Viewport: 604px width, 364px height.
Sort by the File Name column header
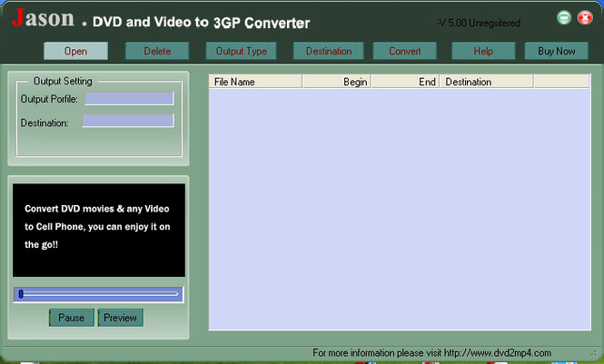[x=255, y=82]
